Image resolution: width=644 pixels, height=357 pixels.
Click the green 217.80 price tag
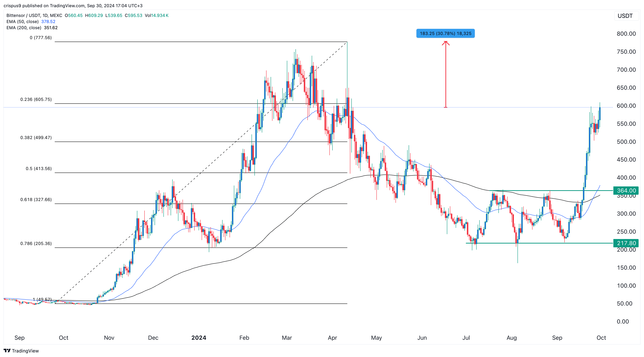coord(626,243)
